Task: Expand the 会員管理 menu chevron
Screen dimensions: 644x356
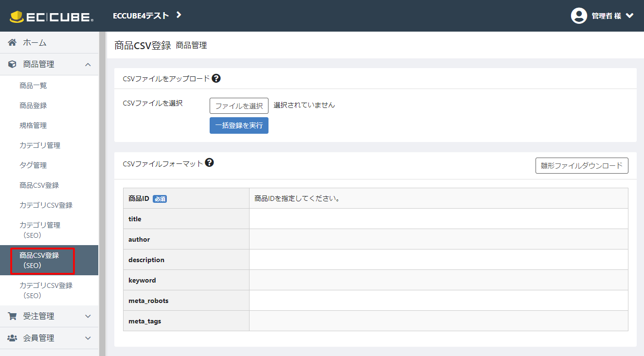Action: point(88,338)
